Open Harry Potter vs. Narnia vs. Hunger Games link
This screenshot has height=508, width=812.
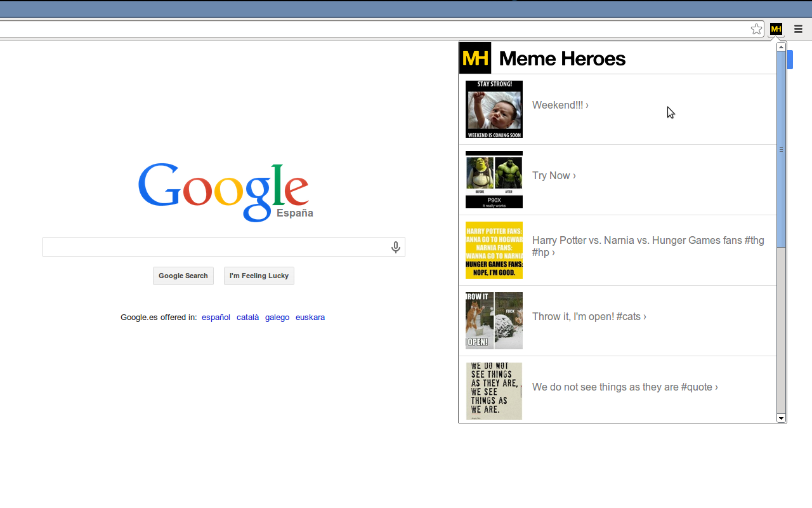[x=648, y=246]
